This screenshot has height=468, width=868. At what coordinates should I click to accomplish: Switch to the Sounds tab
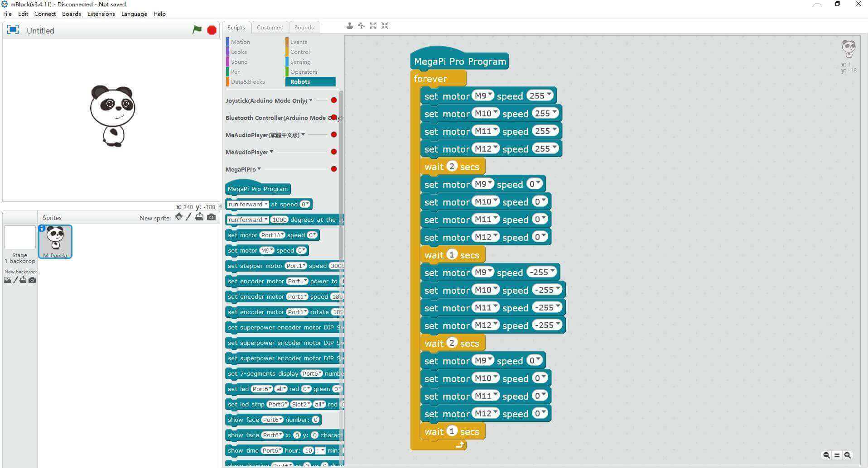[x=304, y=27]
